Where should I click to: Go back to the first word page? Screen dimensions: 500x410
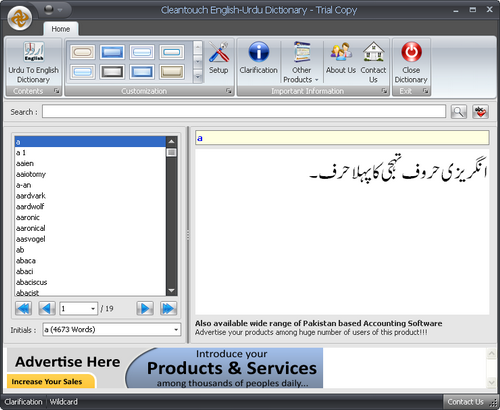pyautogui.click(x=24, y=308)
